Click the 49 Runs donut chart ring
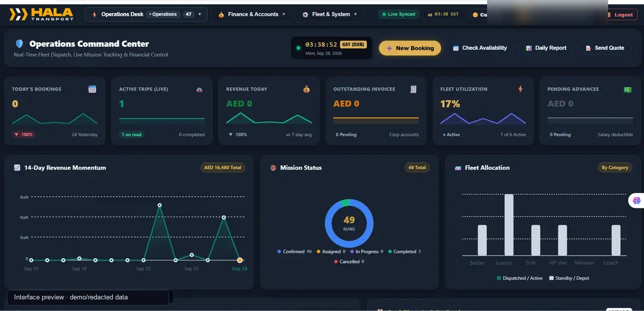The height and width of the screenshot is (311, 644). (x=349, y=223)
